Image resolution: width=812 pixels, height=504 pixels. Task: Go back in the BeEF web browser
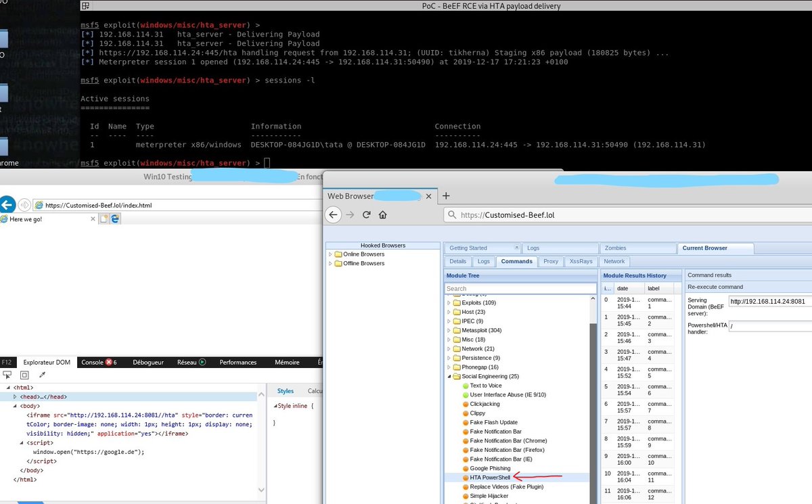tap(333, 215)
